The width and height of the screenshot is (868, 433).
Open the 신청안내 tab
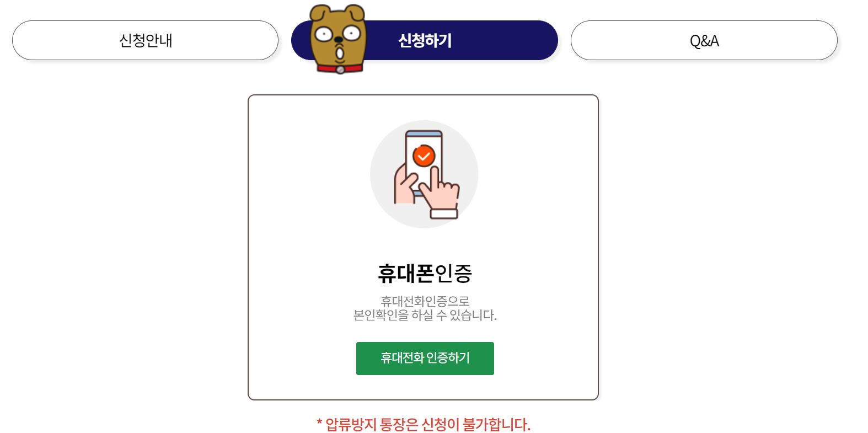point(145,40)
